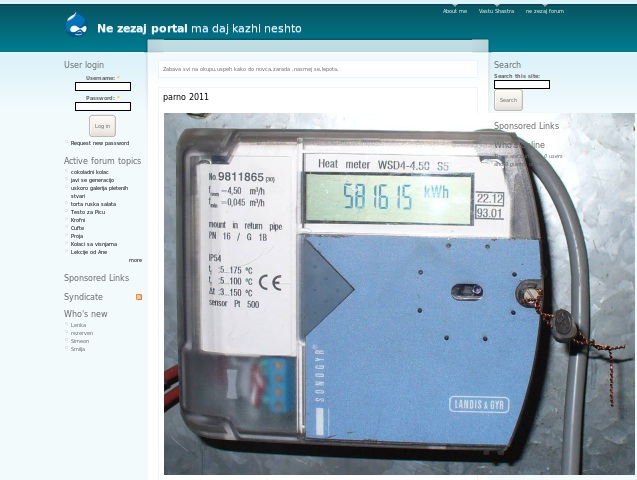Viewport: 637px width, 480px height.
Task: Open the Syndicate RSS feed icon
Action: pyautogui.click(x=139, y=297)
